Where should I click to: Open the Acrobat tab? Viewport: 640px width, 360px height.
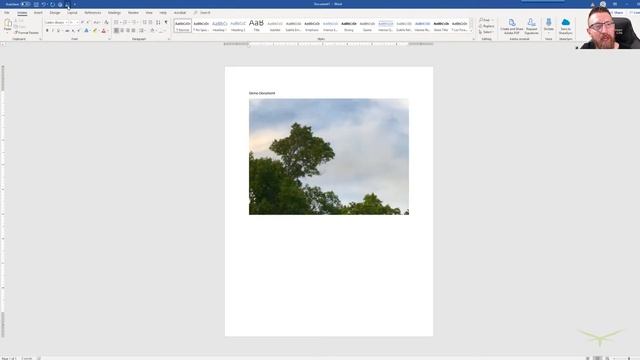coord(180,13)
